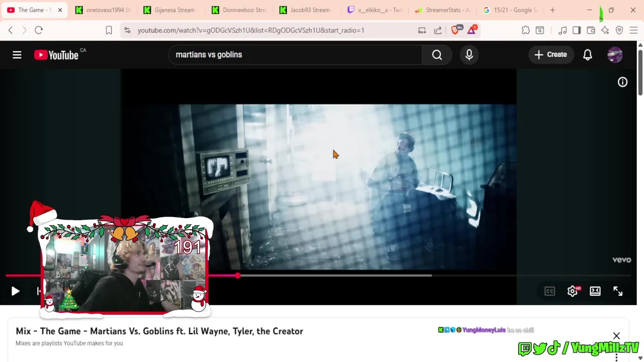Click the search magnifier button
Image resolution: width=644 pixels, height=362 pixels.
click(437, 55)
